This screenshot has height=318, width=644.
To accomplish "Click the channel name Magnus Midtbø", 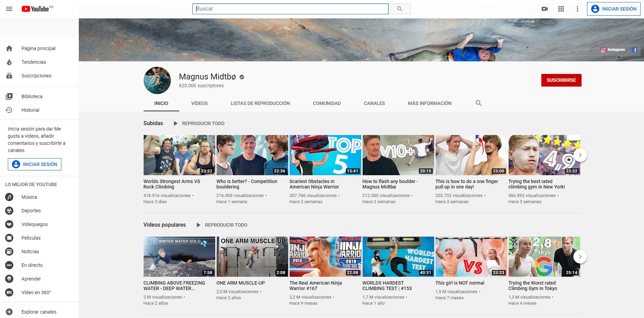I will click(207, 77).
